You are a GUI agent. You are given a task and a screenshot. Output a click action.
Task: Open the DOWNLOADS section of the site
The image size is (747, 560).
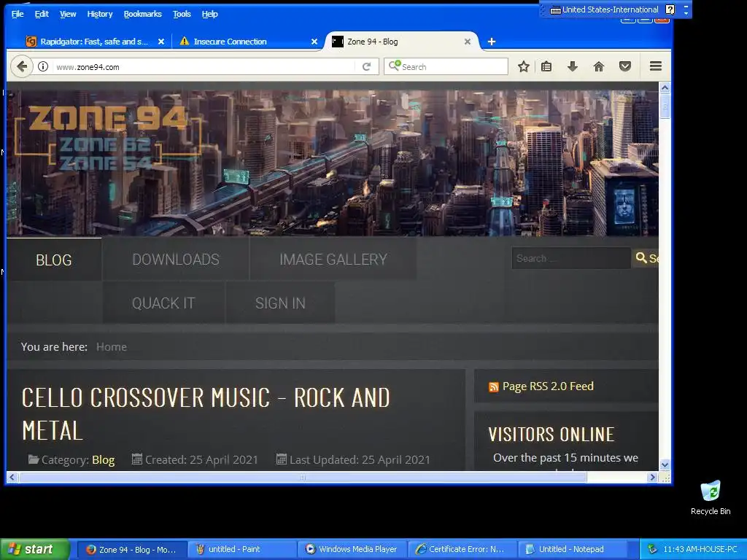175,259
